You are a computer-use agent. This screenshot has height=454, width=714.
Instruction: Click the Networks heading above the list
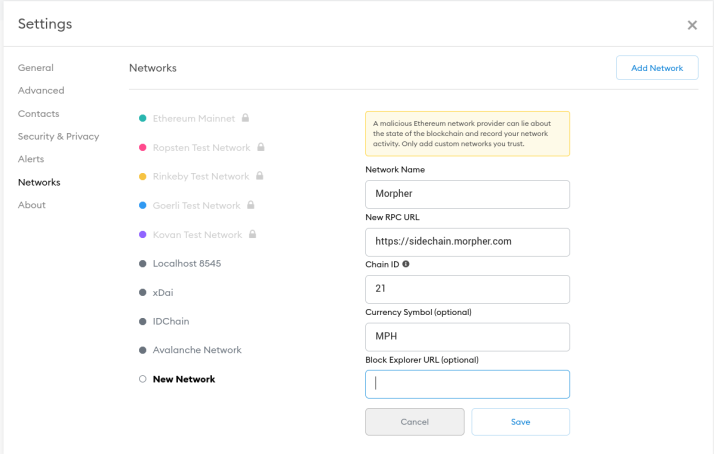tap(153, 68)
